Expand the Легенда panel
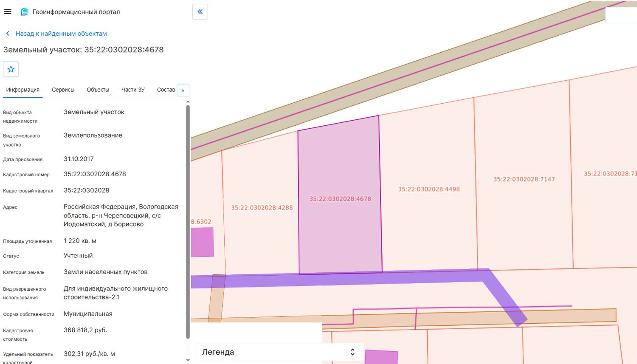Image resolution: width=637 pixels, height=364 pixels. coord(279,352)
